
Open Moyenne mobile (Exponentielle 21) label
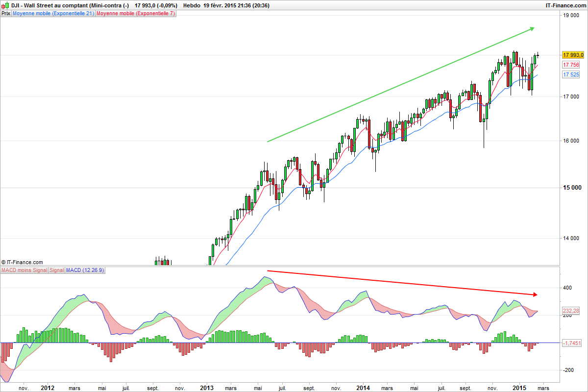click(x=53, y=14)
